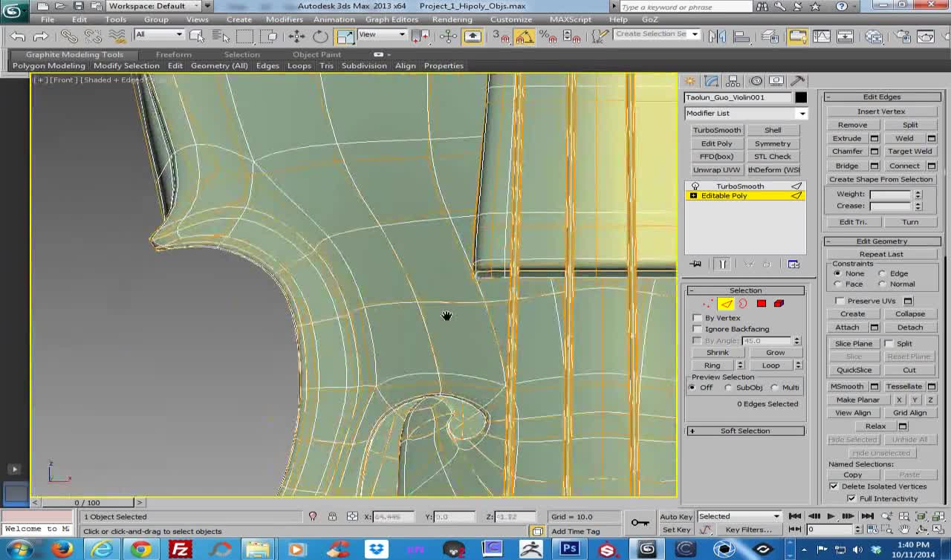Image resolution: width=951 pixels, height=560 pixels.
Task: Open the Workspace Default dropdown
Action: point(160,6)
